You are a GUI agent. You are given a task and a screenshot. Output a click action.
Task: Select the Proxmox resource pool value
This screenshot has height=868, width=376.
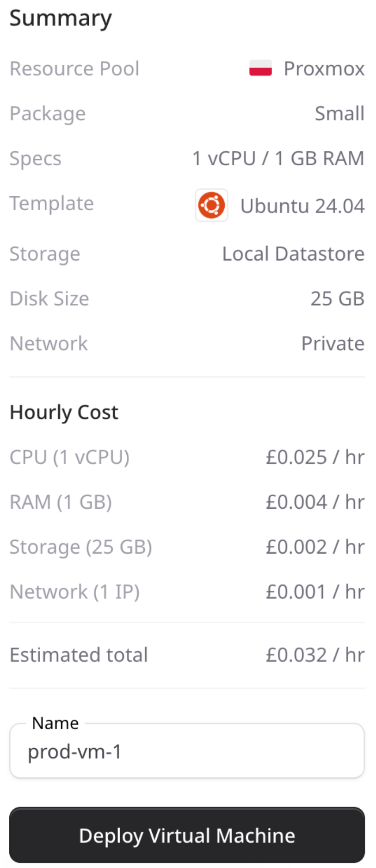coord(324,69)
